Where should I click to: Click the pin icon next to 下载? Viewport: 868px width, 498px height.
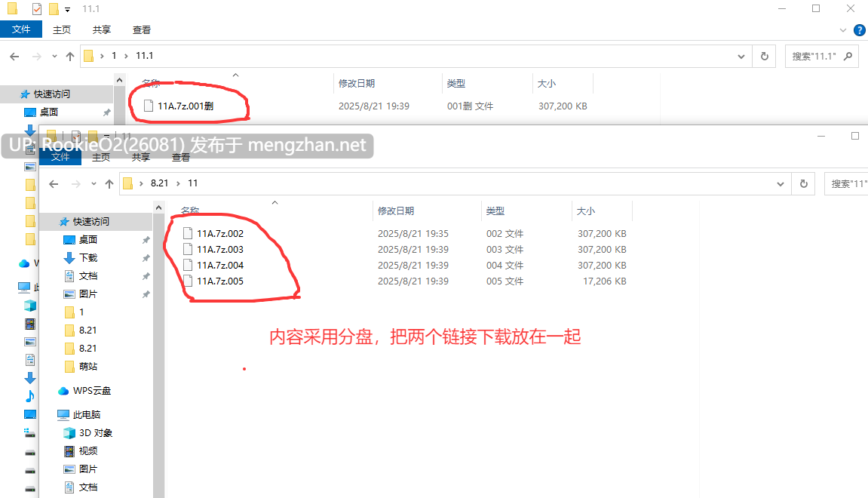coord(146,258)
